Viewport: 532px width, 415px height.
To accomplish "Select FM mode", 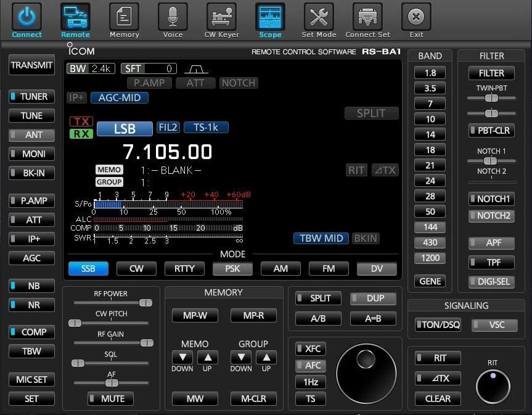I will [329, 268].
